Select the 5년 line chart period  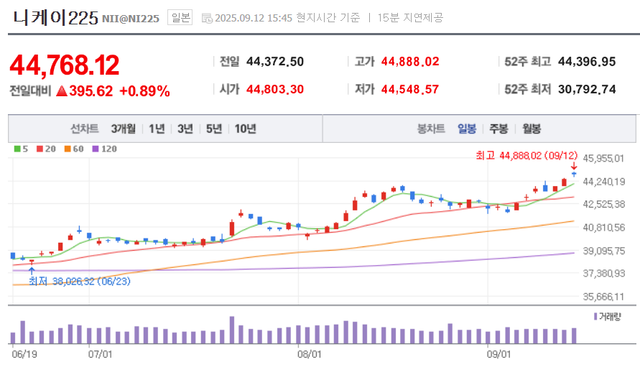point(214,129)
